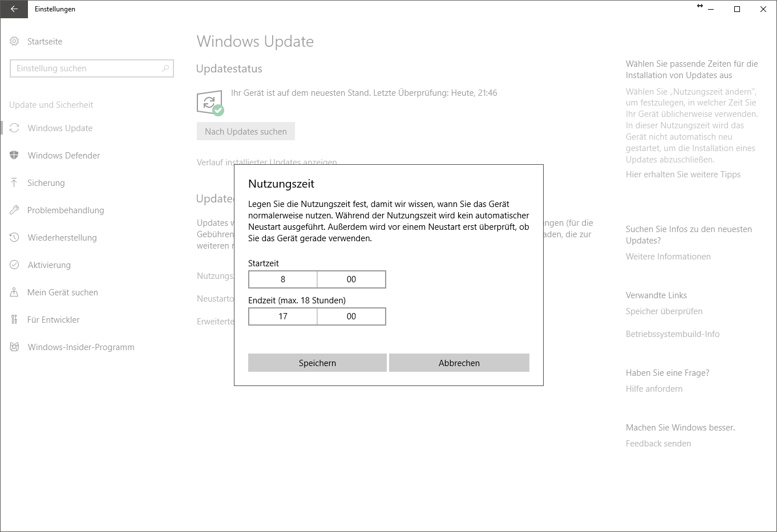The width and height of the screenshot is (777, 532).
Task: Click the Windows Update refresh icon in sidebar
Action: point(14,128)
